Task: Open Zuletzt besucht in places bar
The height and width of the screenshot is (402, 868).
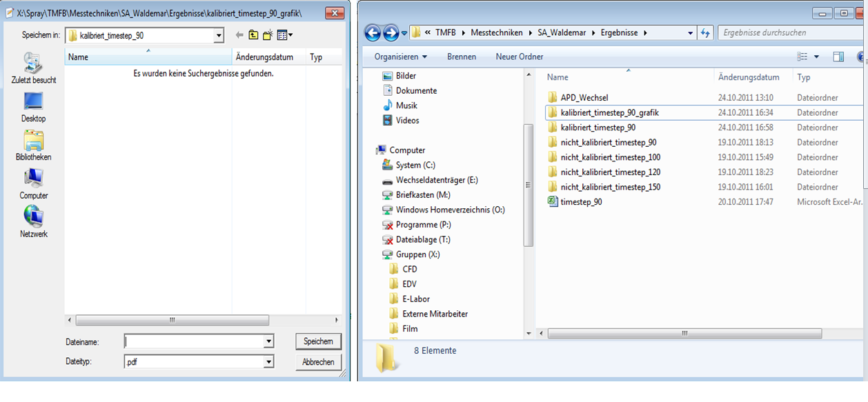Action: point(33,68)
